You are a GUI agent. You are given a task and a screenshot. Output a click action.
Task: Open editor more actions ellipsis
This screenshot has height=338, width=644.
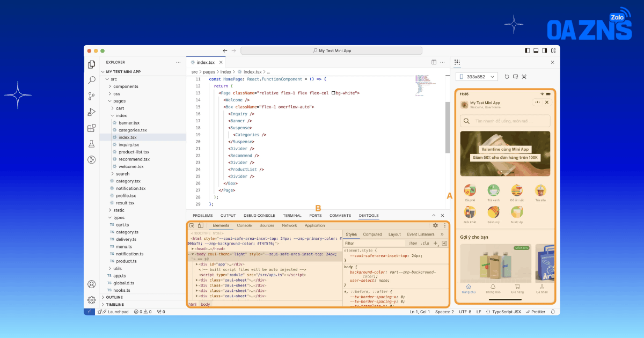[x=443, y=62]
